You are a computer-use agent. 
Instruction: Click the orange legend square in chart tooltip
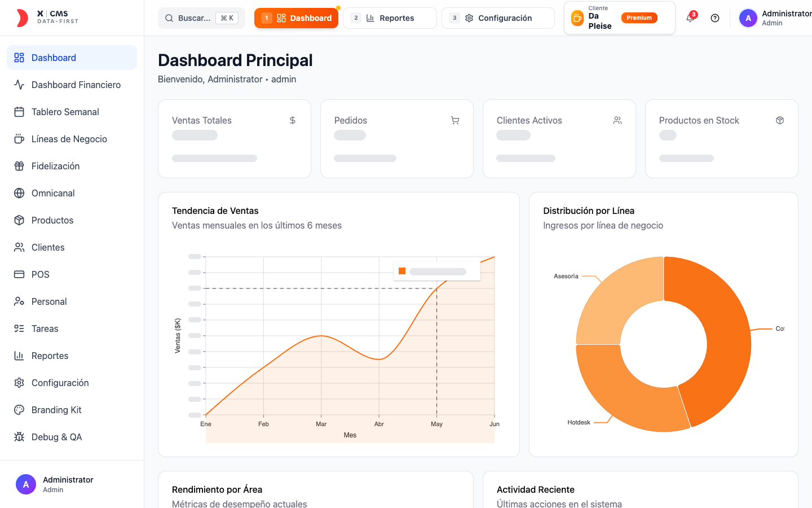402,271
